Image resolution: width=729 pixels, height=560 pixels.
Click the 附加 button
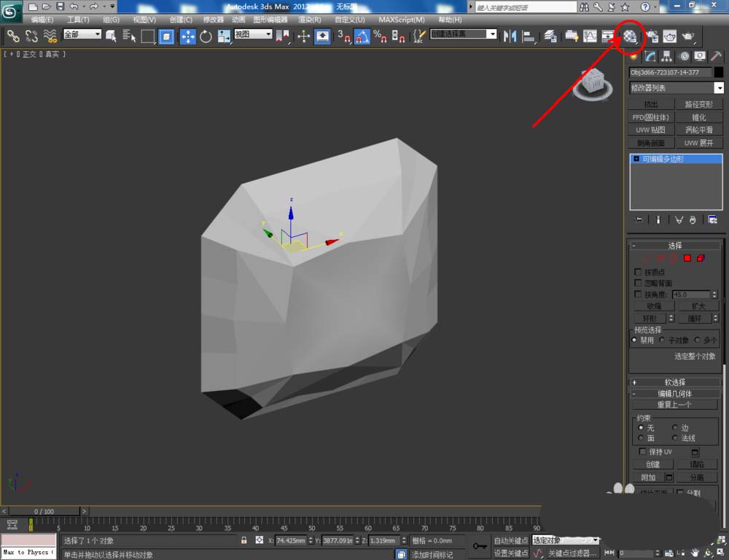point(648,478)
